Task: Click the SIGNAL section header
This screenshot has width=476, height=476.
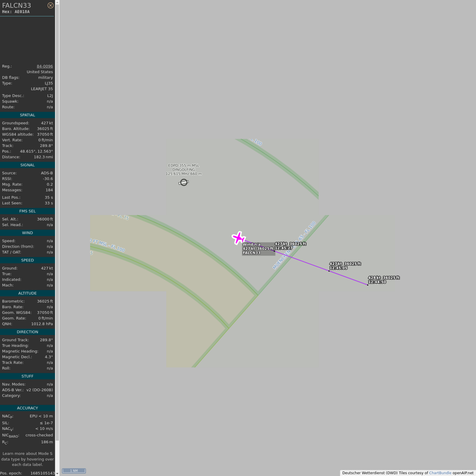Action: 27,165
